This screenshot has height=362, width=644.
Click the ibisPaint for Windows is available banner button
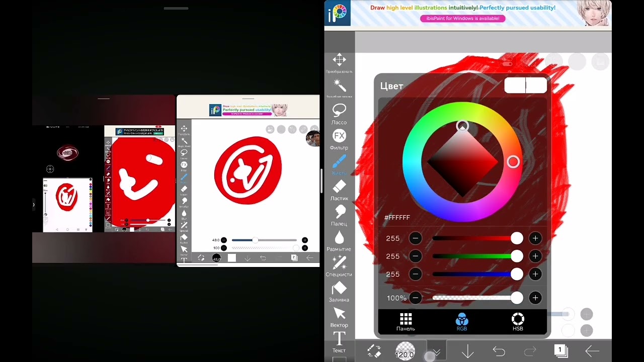pos(462,18)
